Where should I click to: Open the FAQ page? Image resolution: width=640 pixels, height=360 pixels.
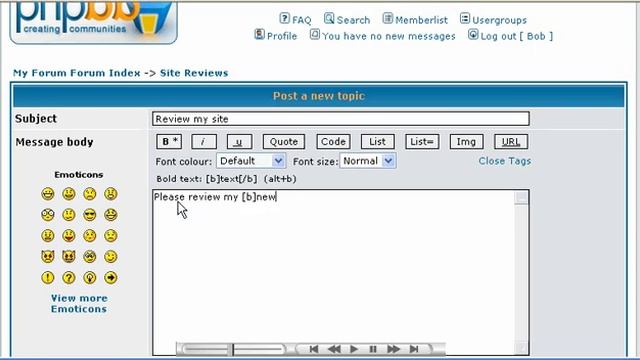tap(302, 20)
